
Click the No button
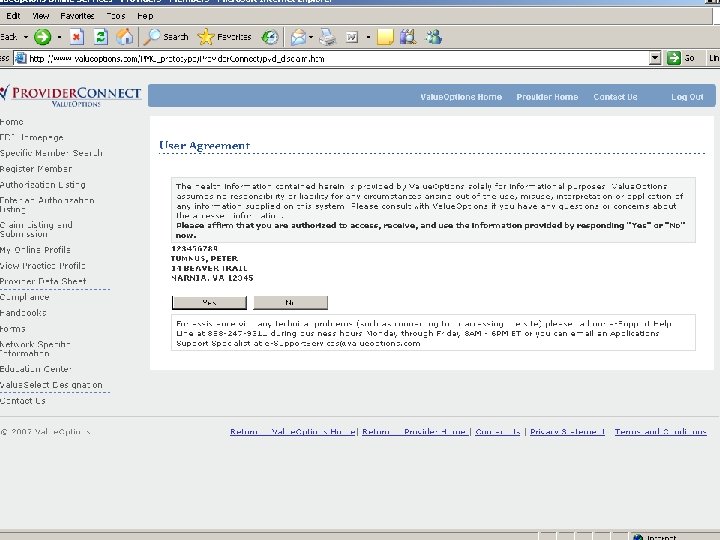point(290,303)
